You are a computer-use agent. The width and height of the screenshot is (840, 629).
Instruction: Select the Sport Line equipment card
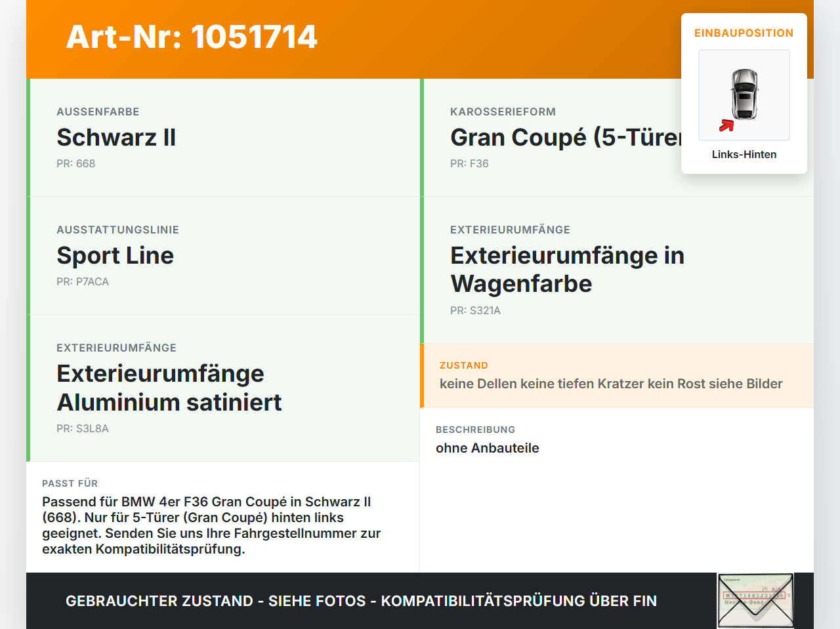(223, 256)
